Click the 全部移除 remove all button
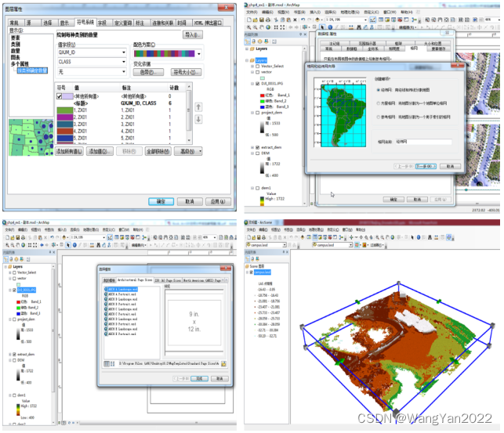Screen dimensions: 504x433 158,151
